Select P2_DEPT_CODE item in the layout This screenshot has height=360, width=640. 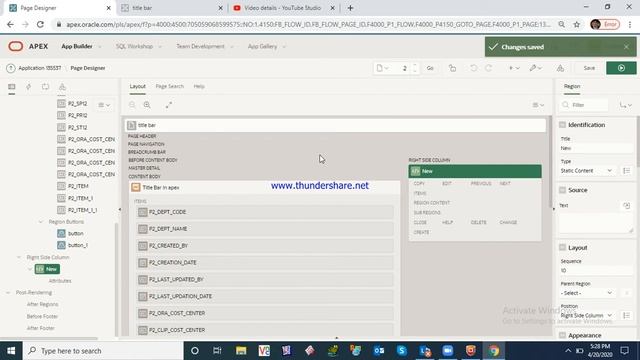264,212
